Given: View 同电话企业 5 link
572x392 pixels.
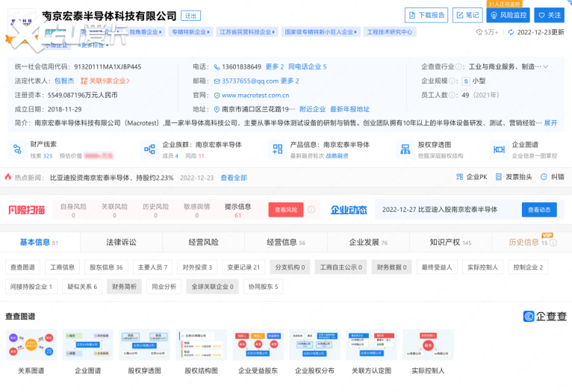Looking at the screenshot, I should pyautogui.click(x=307, y=66).
